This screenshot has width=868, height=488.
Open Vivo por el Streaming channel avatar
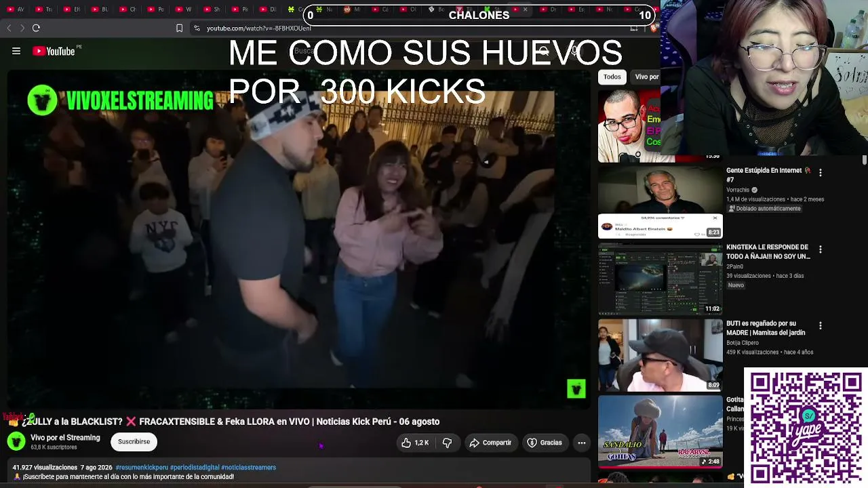point(16,442)
